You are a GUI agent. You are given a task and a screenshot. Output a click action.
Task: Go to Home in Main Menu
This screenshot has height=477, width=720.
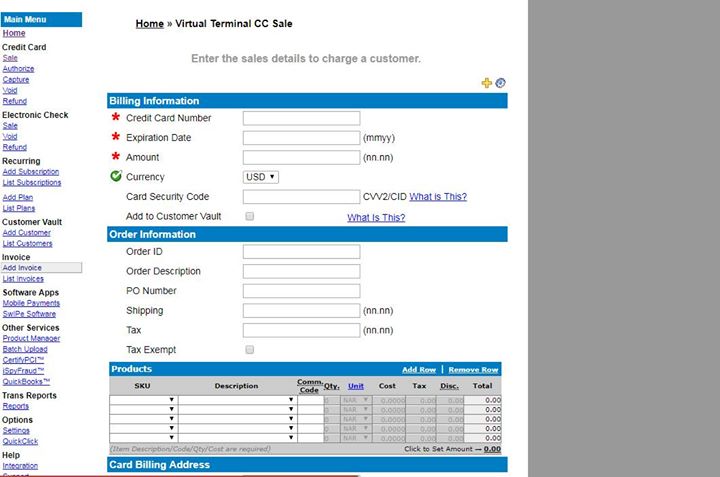point(14,33)
